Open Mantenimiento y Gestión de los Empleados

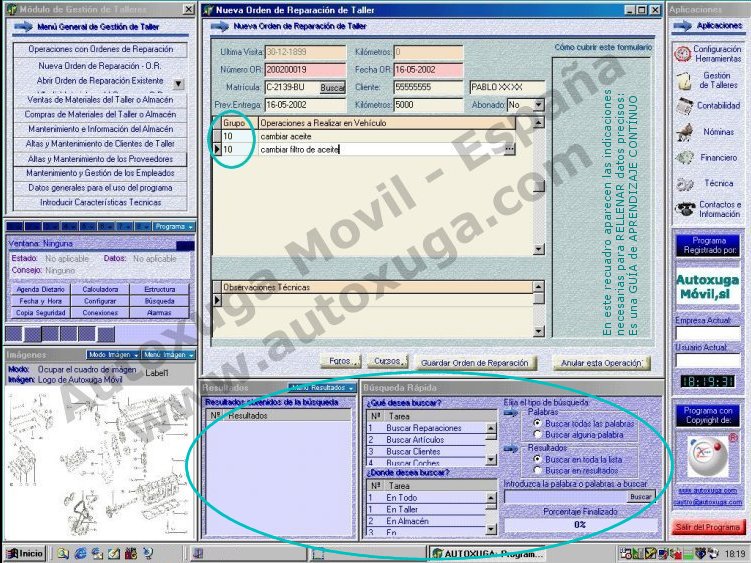coord(100,173)
